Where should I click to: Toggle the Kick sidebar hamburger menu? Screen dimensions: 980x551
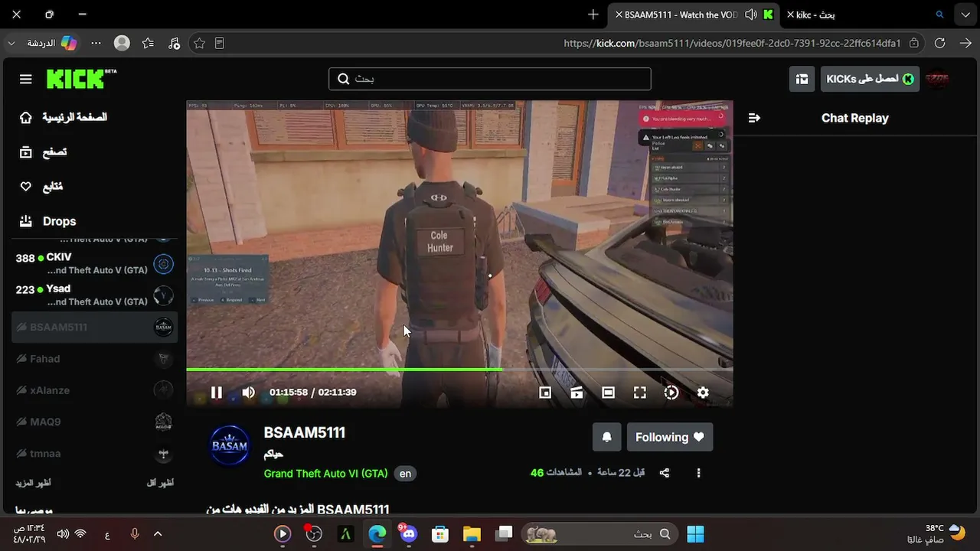coord(26,79)
